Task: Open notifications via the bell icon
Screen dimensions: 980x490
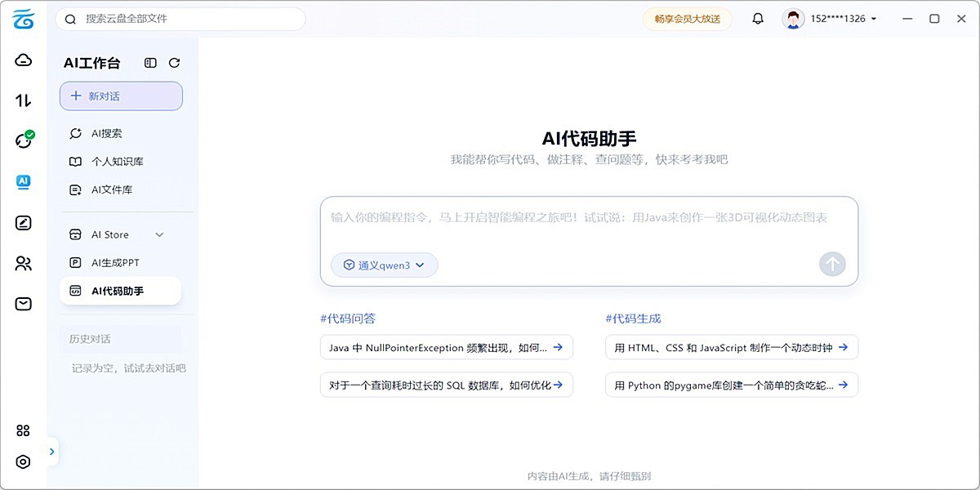Action: [x=757, y=18]
